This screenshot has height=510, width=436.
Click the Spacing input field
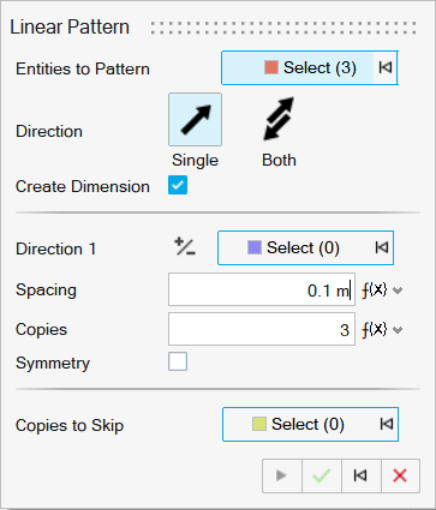pos(262,290)
